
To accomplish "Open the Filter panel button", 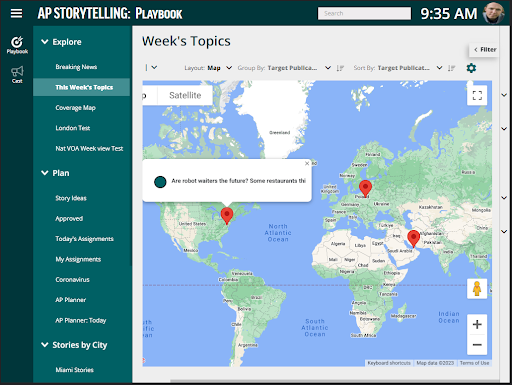I will pyautogui.click(x=485, y=49).
